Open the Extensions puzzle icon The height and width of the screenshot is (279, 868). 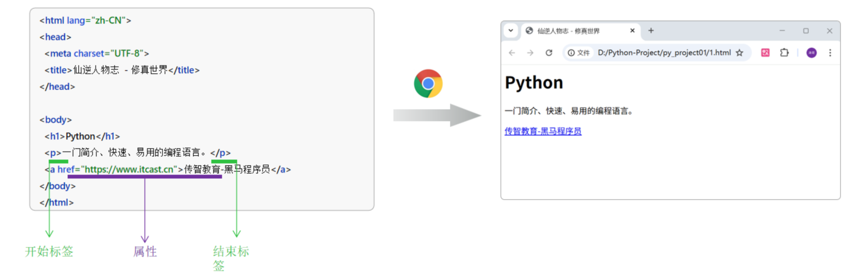[x=785, y=52]
